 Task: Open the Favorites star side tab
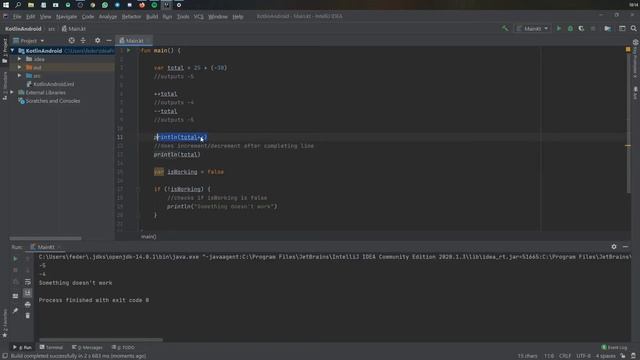5,323
